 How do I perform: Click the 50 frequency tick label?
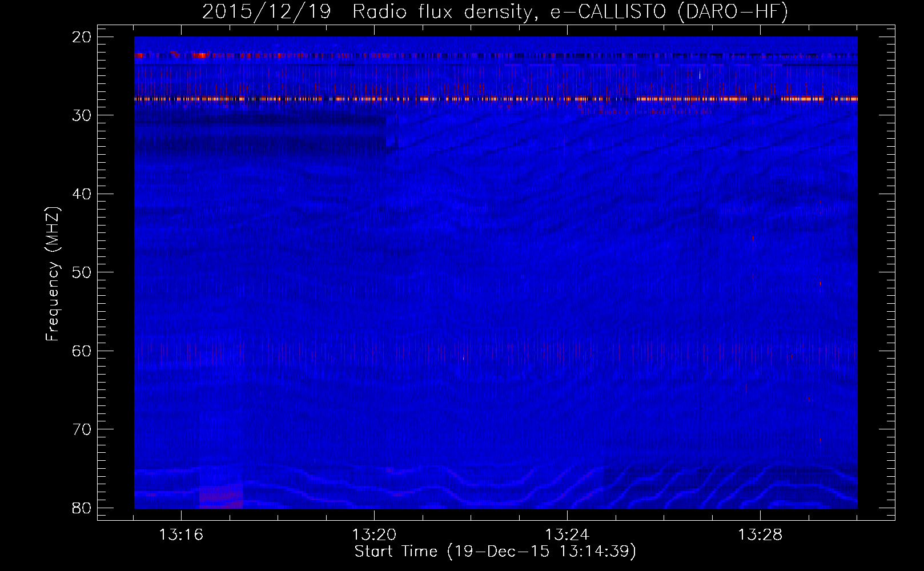[x=82, y=272]
